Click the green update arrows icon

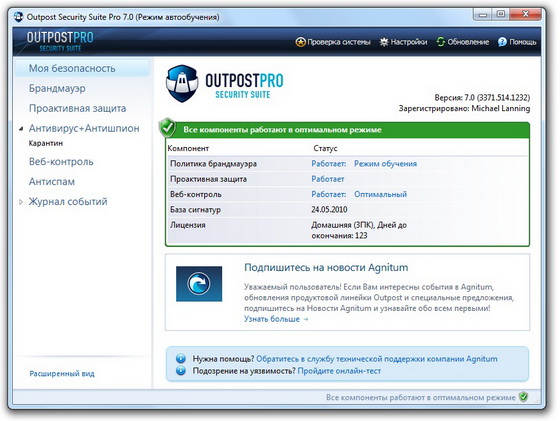tap(440, 42)
